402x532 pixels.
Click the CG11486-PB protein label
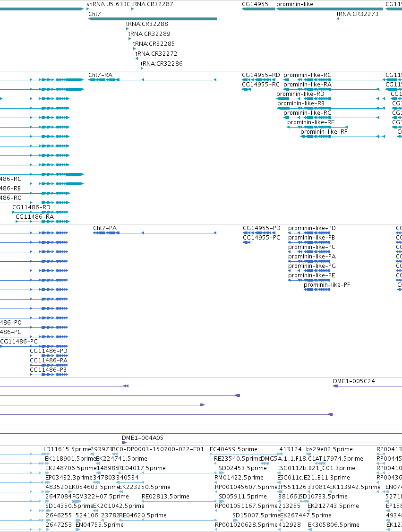(49, 370)
